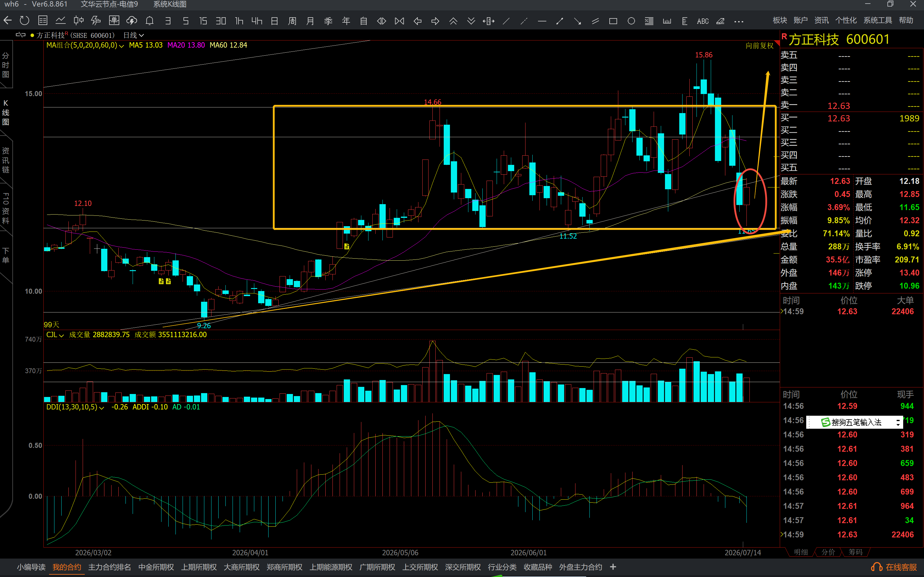Open 小编导读 bottom tab
This screenshot has height=577, width=924.
(31, 567)
